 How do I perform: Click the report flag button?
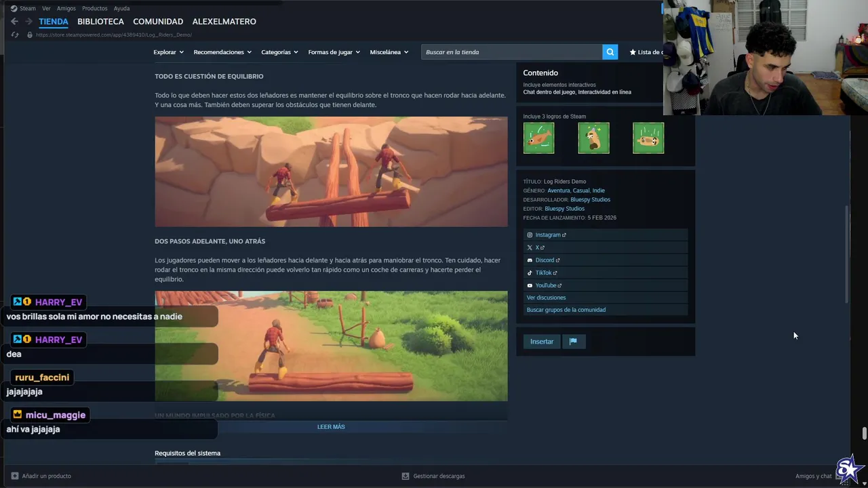pos(573,342)
